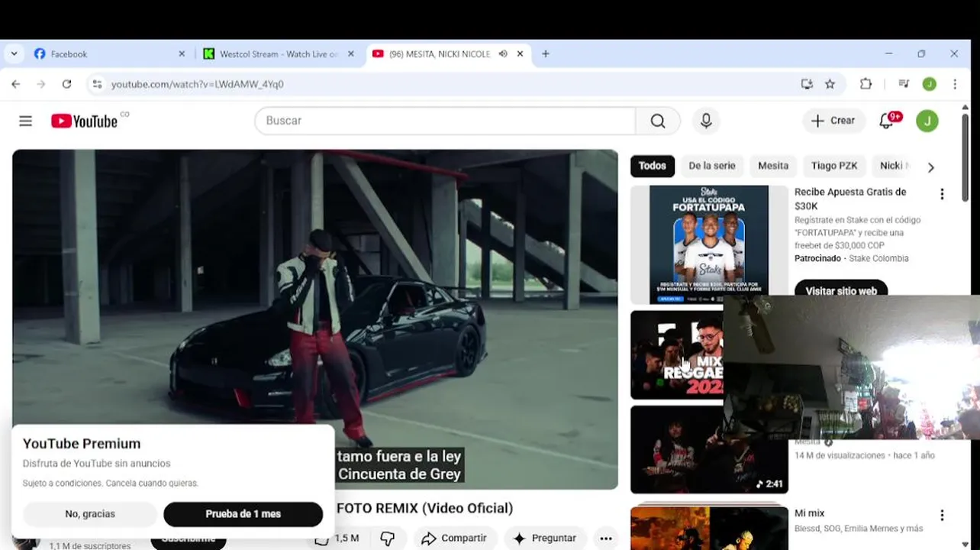Open the YouTube account avatar
The image size is (980, 550).
click(927, 121)
